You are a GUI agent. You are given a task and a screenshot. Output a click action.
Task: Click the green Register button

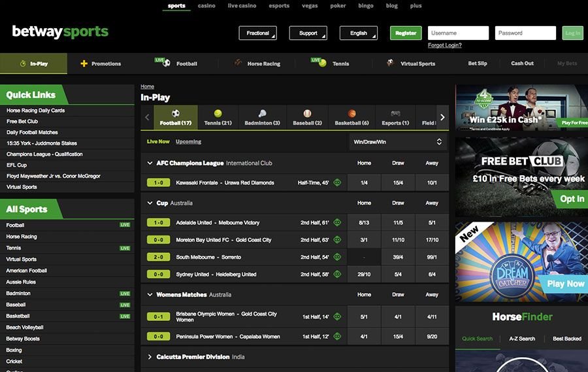[406, 33]
